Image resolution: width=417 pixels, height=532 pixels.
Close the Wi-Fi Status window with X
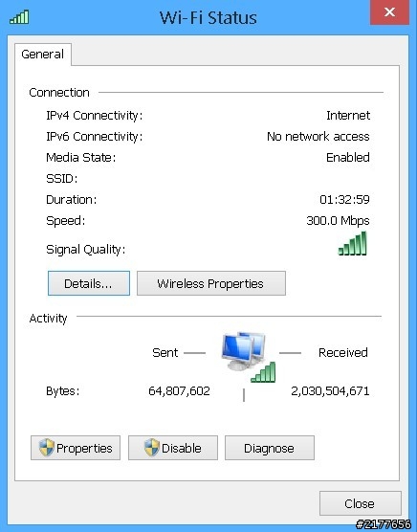point(389,12)
